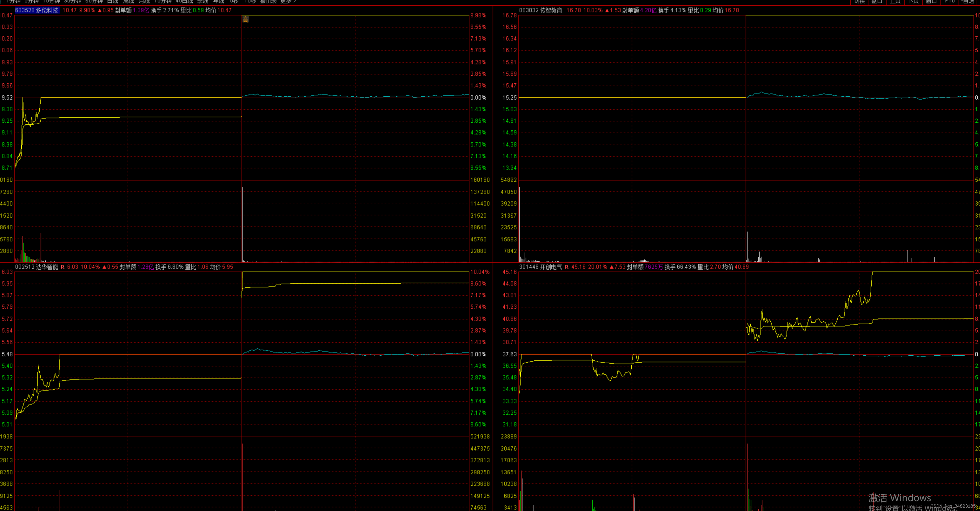Go to previous page with 上页
The width and height of the screenshot is (980, 511).
click(x=895, y=2)
